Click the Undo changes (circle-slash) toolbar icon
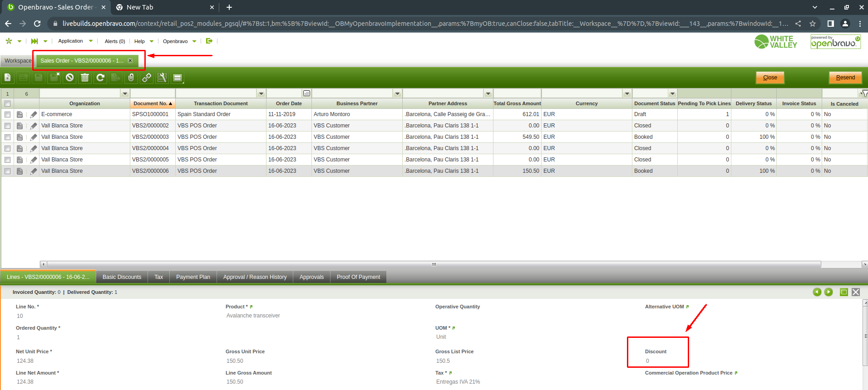This screenshot has width=868, height=390. tap(69, 78)
